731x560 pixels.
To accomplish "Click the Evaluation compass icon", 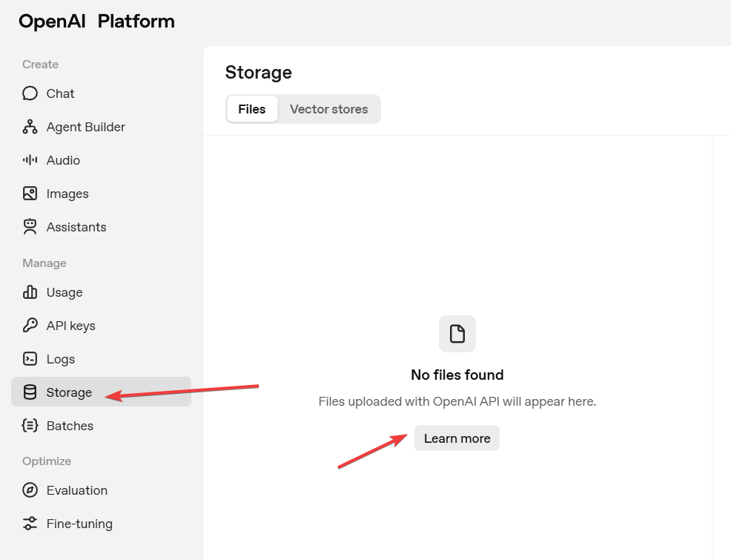I will [x=30, y=490].
